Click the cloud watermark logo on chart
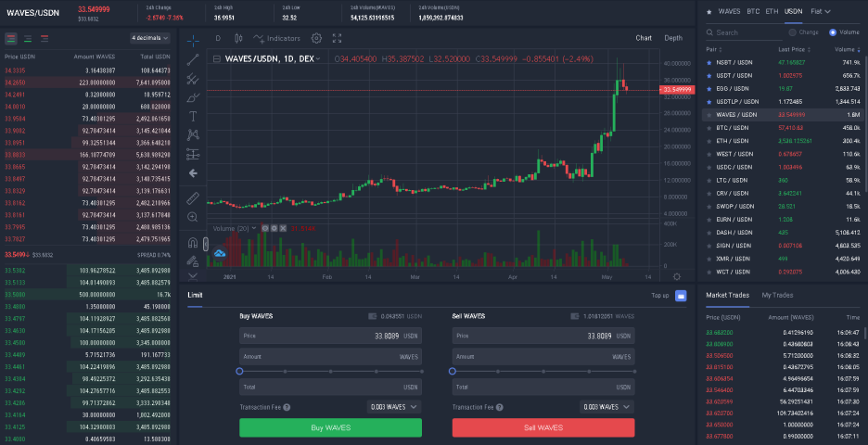Image resolution: width=868 pixels, height=445 pixels. pyautogui.click(x=220, y=253)
